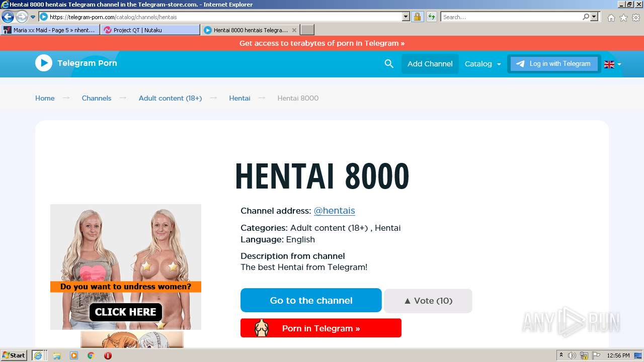The height and width of the screenshot is (362, 644).
Task: Click the terabytes in Telegram banner link
Action: click(322, 43)
